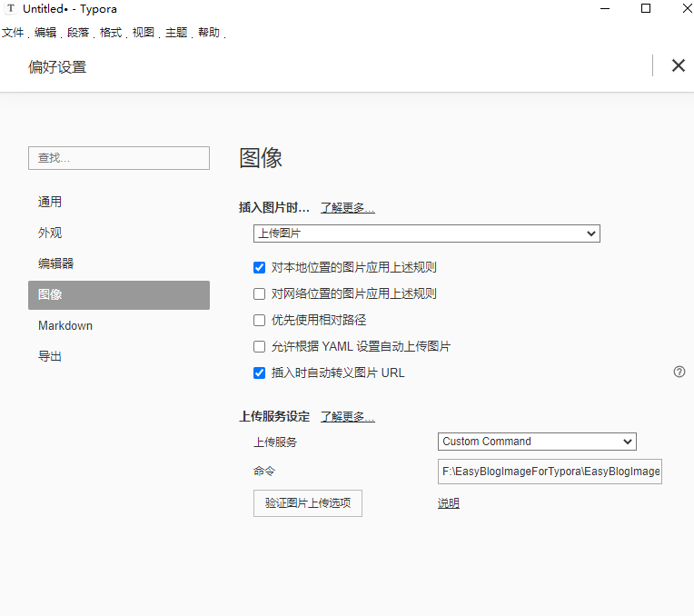Open the 段落 menu

(x=78, y=33)
